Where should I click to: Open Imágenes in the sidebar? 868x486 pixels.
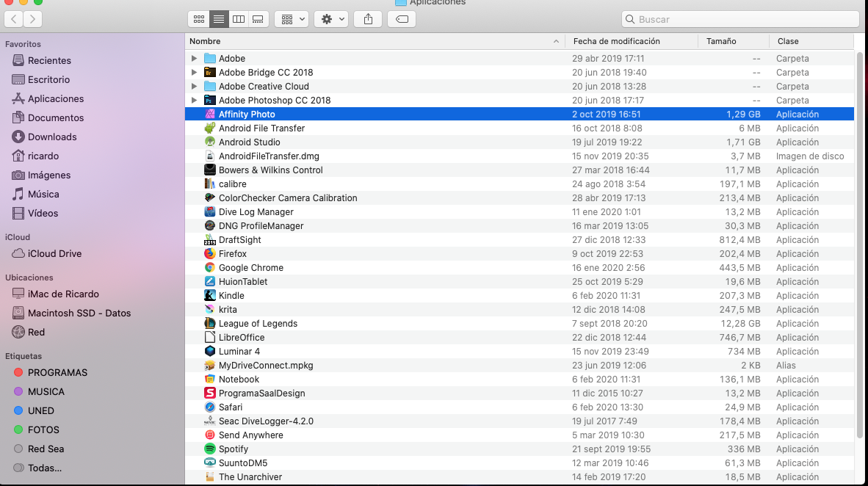pyautogui.click(x=49, y=175)
